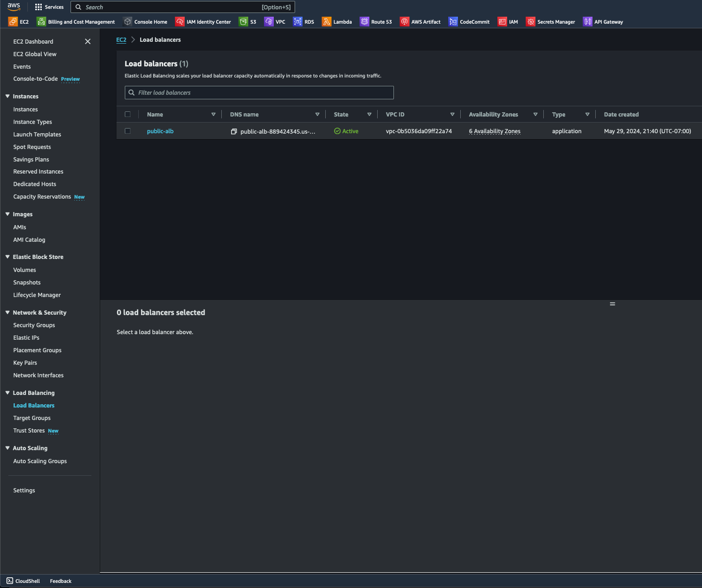Check the public-alb row checkbox

128,131
